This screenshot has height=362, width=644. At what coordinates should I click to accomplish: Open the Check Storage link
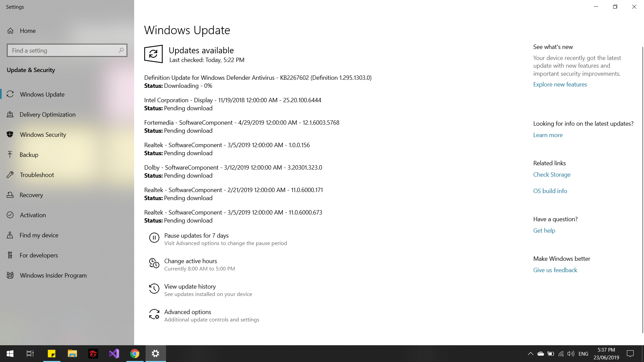[x=552, y=175]
